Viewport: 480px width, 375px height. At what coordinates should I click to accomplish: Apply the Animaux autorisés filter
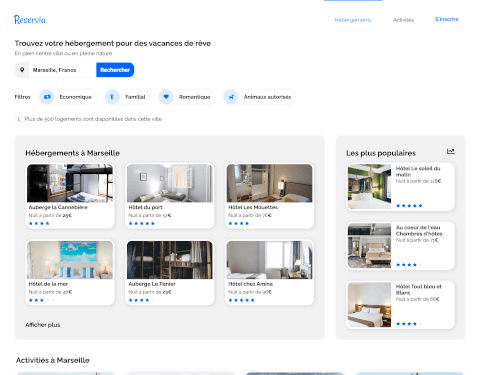pos(259,97)
